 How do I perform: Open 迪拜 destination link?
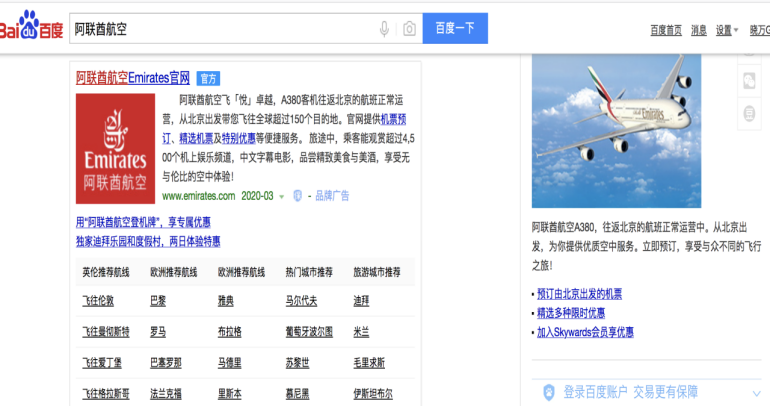(x=361, y=301)
